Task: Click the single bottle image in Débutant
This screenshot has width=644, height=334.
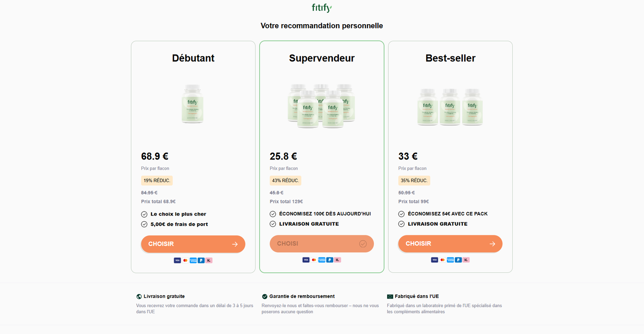Action: click(x=192, y=104)
